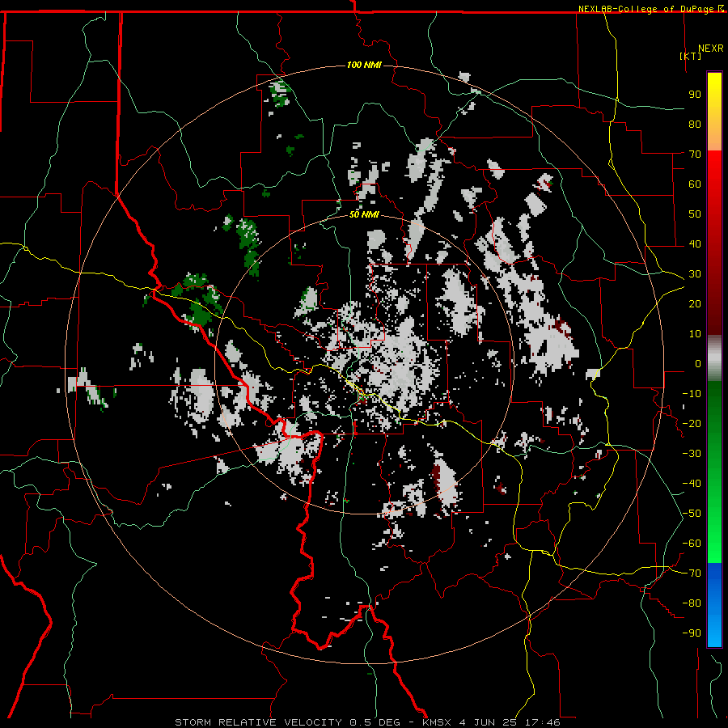Pick the blue segment of the color bar

[x=714, y=605]
